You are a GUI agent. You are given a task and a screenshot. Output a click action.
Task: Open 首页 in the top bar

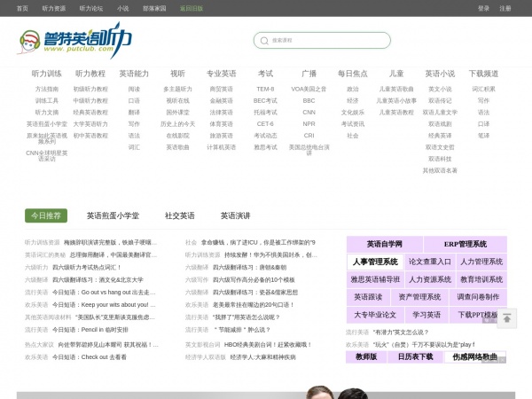tap(22, 8)
